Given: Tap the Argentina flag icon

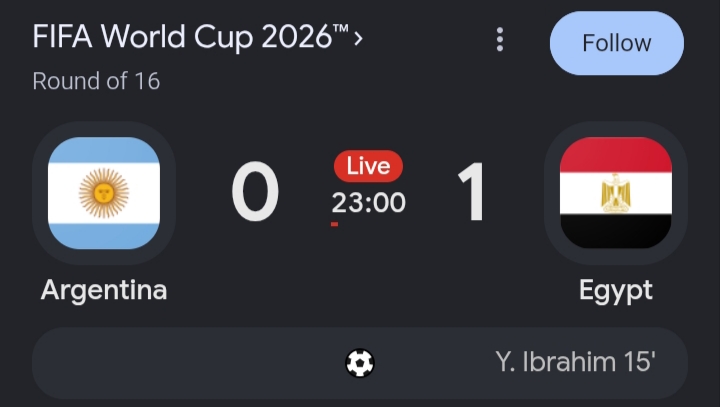Looking at the screenshot, I should point(104,193).
